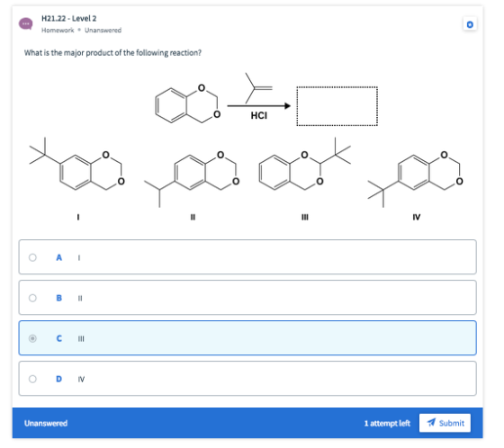This screenshot has width=504, height=448.
Task: Click the blue letter D option label
Action: pos(58,379)
